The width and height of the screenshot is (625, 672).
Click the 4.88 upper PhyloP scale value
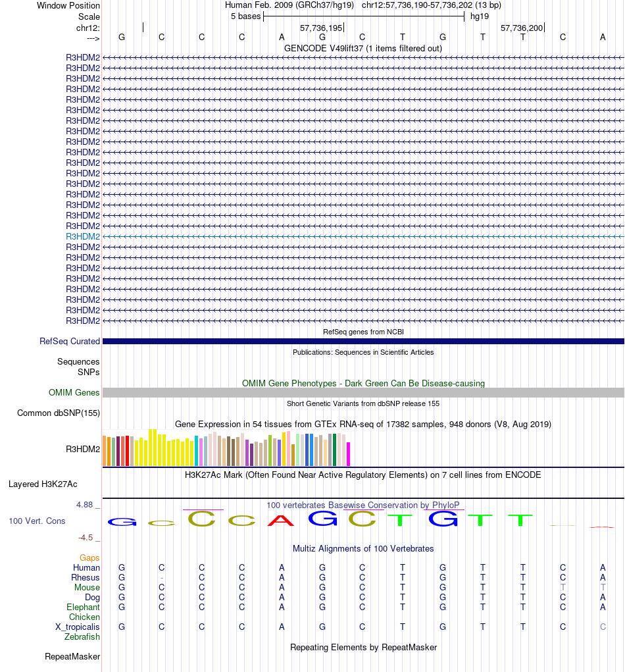(x=85, y=505)
